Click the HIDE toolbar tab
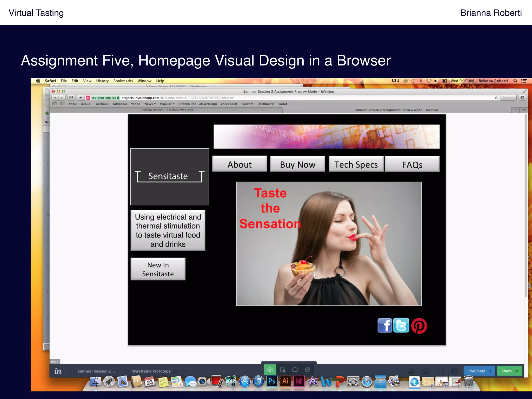 [x=55, y=361]
